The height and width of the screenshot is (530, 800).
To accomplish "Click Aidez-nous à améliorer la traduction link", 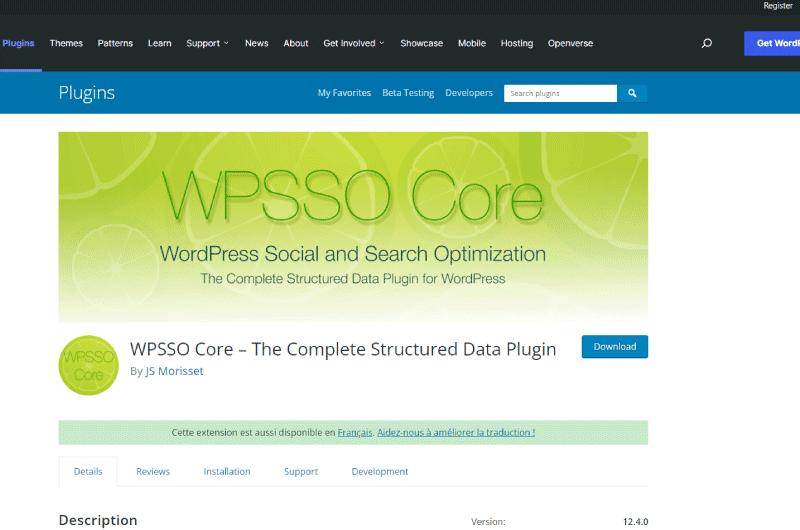I will 456,432.
